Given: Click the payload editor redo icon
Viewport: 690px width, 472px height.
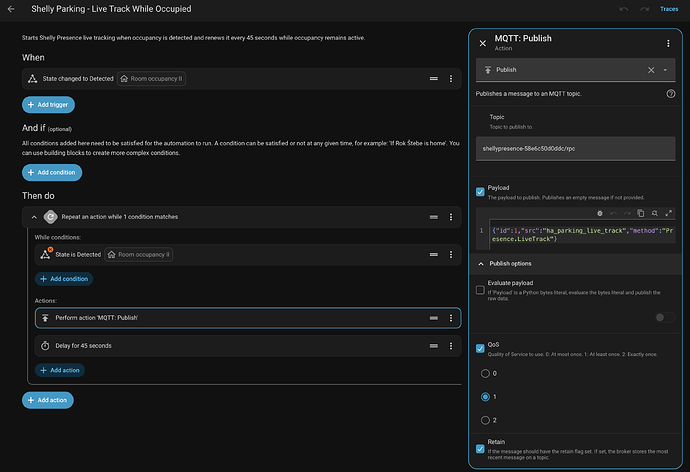Looking at the screenshot, I should [x=628, y=213].
